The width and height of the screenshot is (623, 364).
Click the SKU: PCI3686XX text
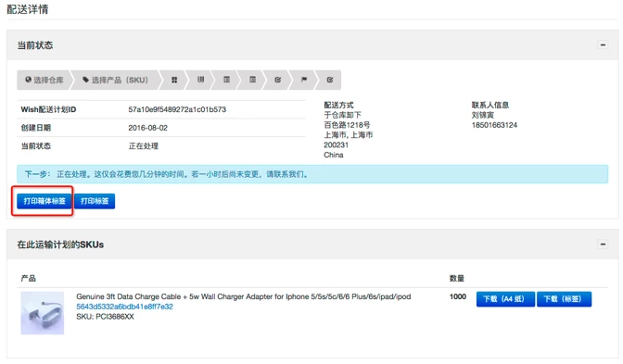pyautogui.click(x=105, y=317)
